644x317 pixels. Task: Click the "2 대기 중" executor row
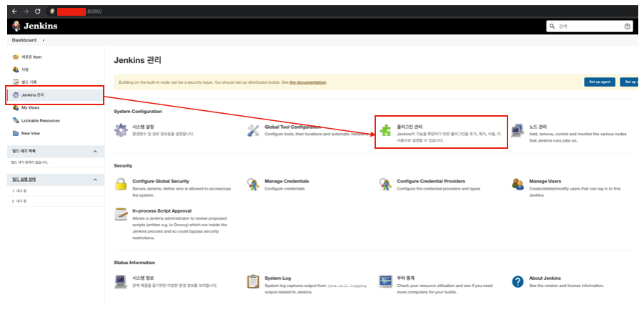point(55,201)
